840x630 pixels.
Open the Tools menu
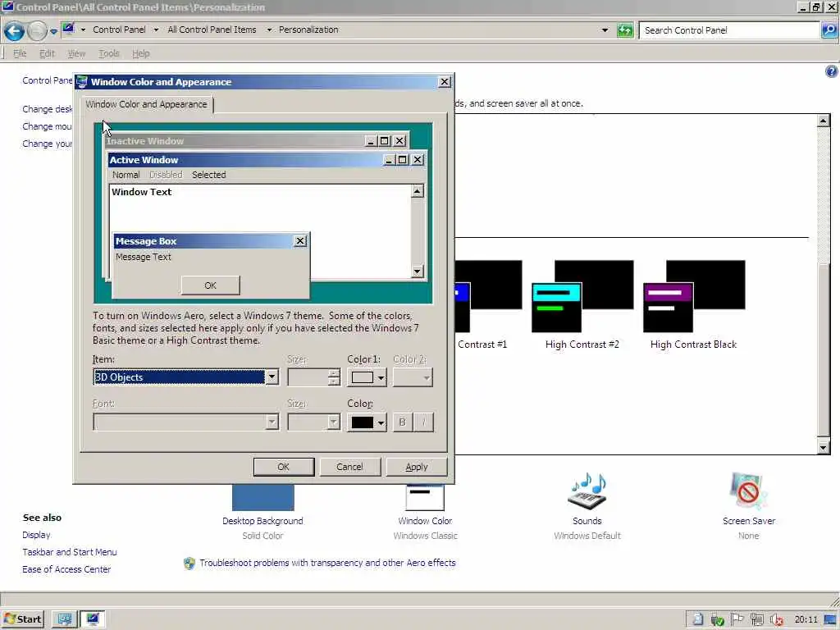pos(109,53)
